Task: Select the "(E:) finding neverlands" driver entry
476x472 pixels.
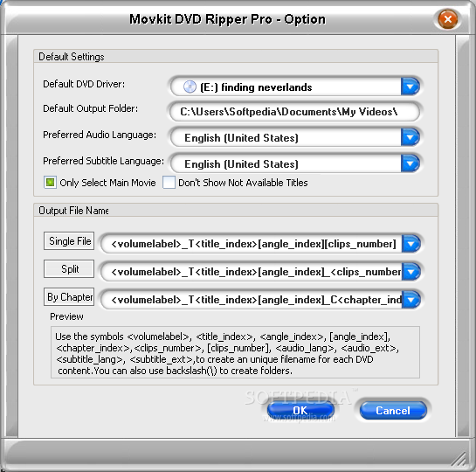Action: [256, 87]
